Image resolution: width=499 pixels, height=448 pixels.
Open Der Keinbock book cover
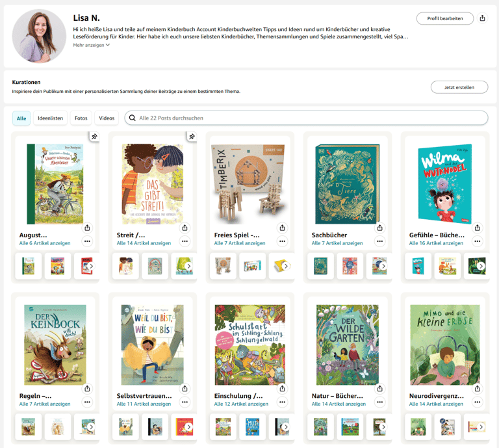click(x=55, y=345)
